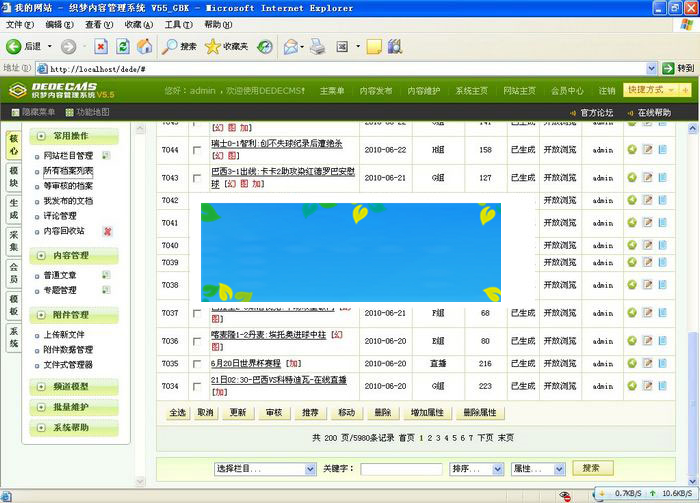Check the checkbox for article 7043
The image size is (700, 503).
(x=197, y=178)
